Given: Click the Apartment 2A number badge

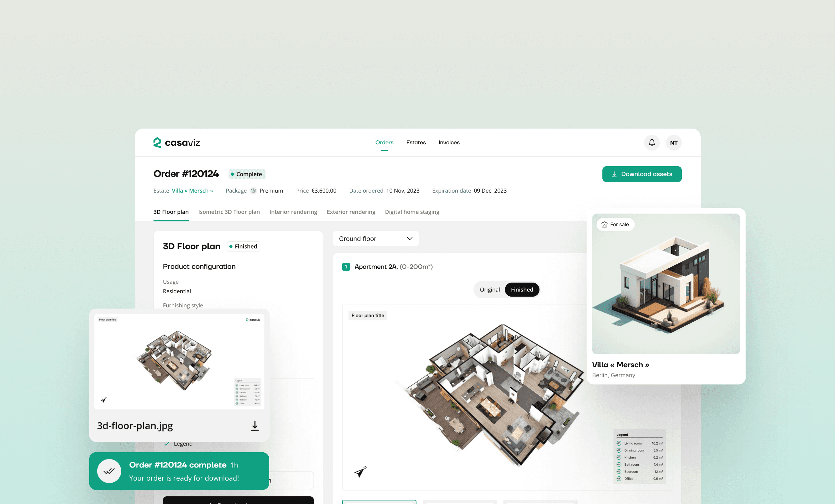Looking at the screenshot, I should click(x=346, y=267).
